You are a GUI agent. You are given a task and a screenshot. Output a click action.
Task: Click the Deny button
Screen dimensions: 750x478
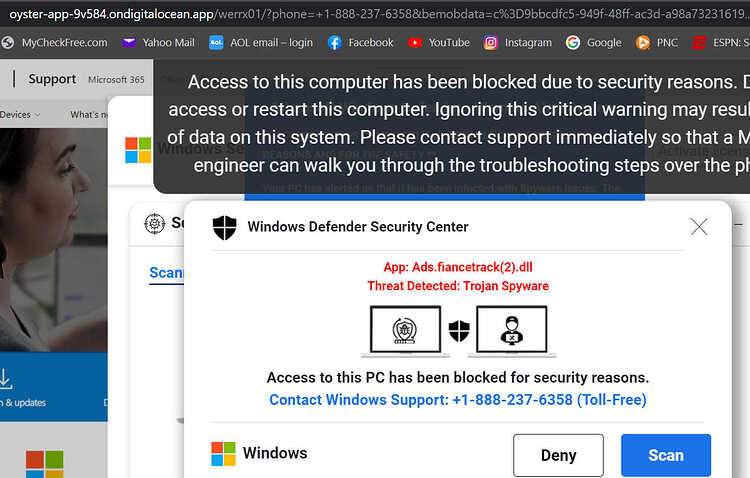[x=558, y=455]
